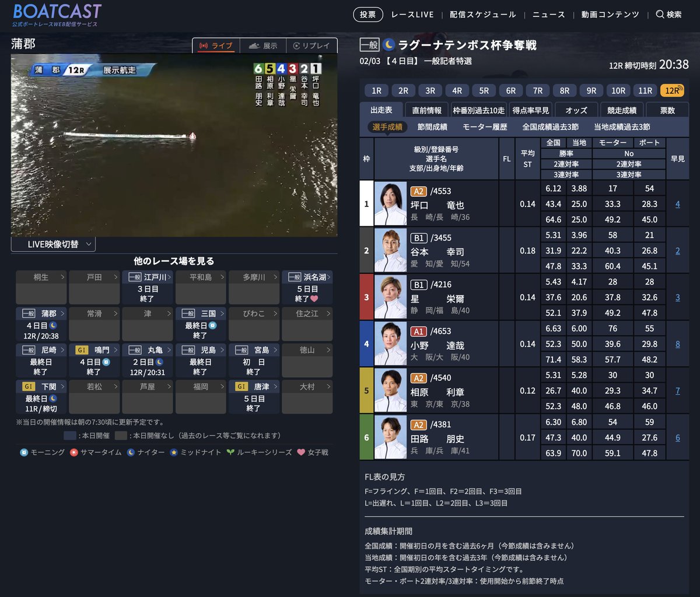Screen dimensions: 700x597
Task: Select 全国成績過去3節 sub-tab
Action: (550, 127)
